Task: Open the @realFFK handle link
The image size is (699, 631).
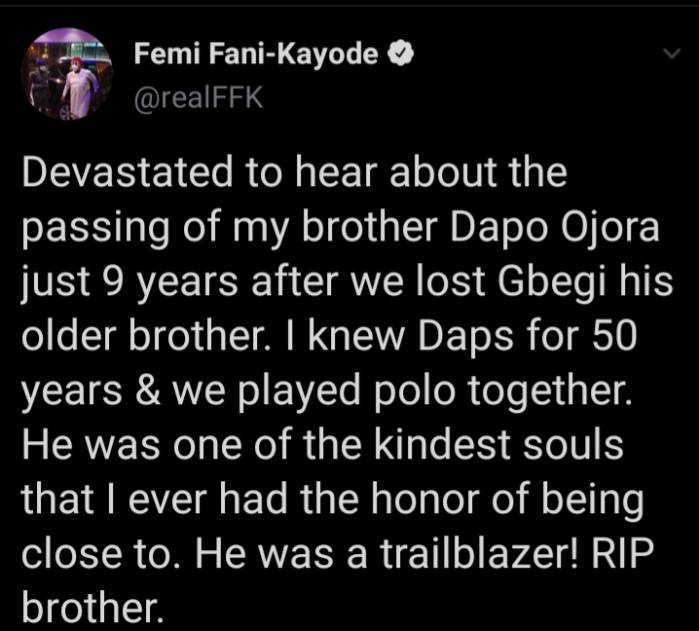Action: point(198,98)
